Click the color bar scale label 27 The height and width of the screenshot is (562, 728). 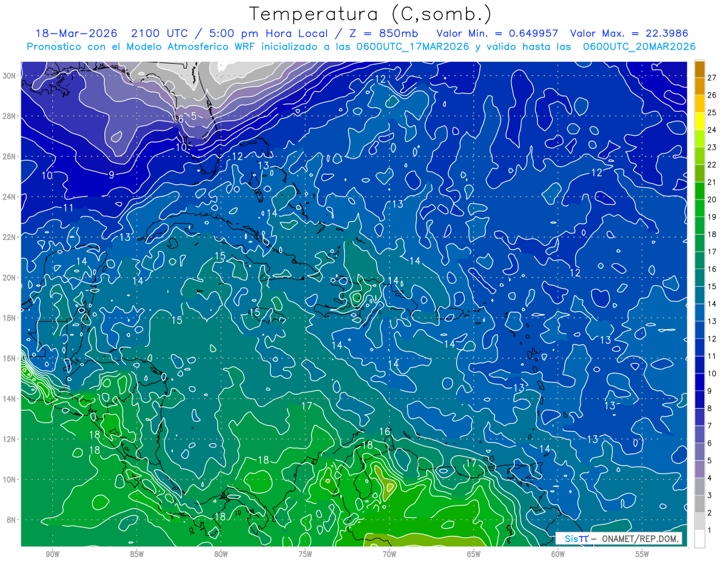(712, 77)
